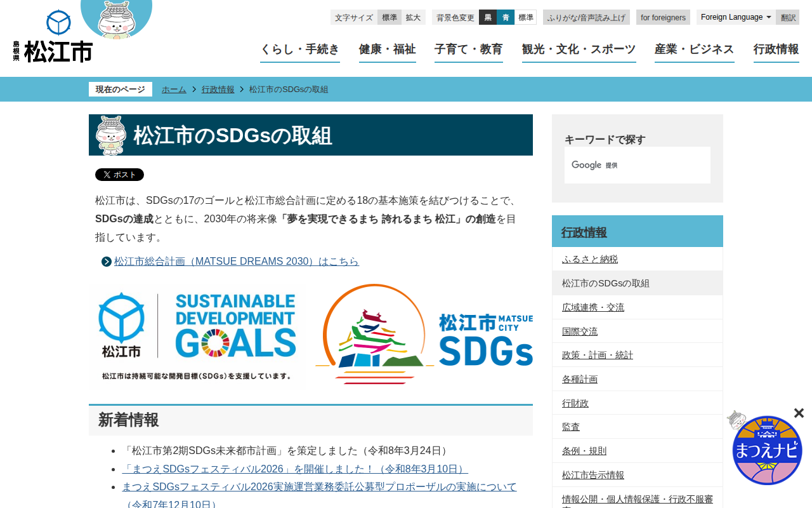
Task: Open ふりがな/音声読み上げ tool
Action: [586, 17]
